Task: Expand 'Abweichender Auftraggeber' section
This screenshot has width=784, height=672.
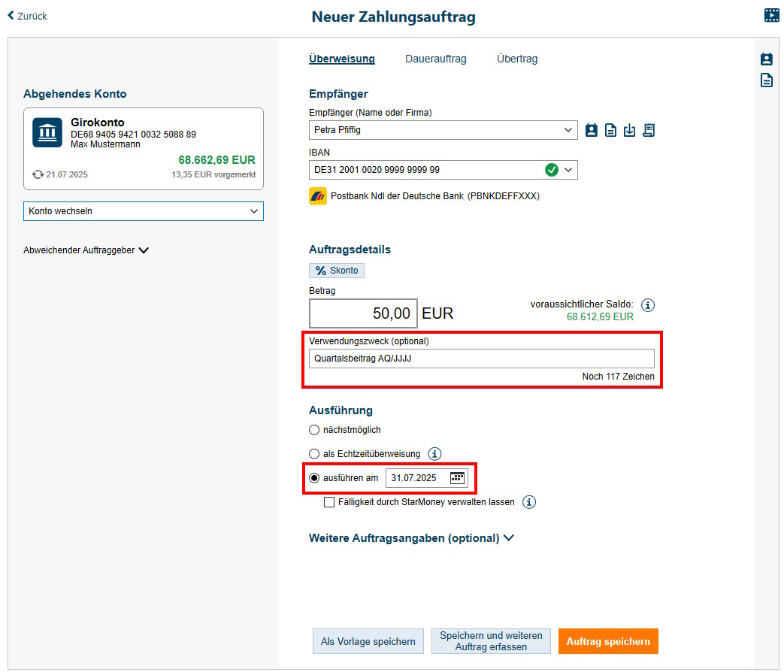Action: [86, 250]
